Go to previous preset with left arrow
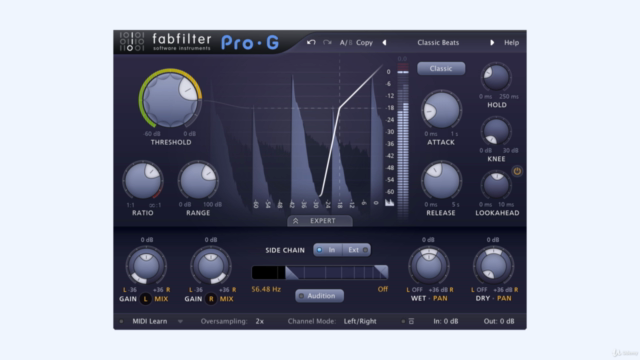Image resolution: width=640 pixels, height=360 pixels. coord(384,42)
